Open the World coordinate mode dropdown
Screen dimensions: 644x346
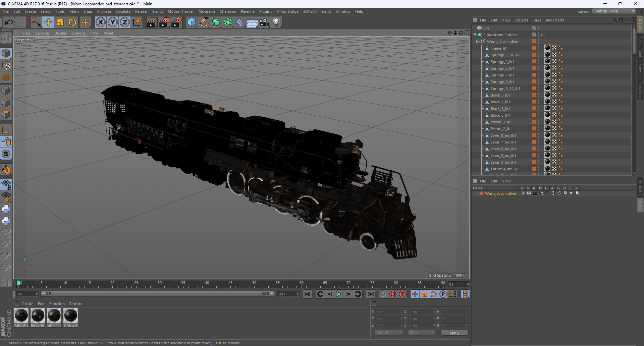389,333
